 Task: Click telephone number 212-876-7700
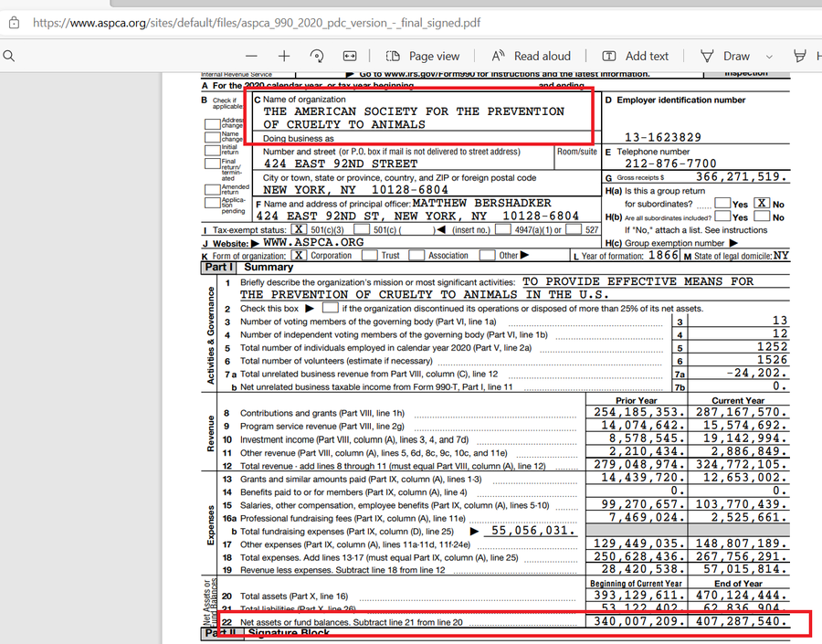coord(670,164)
